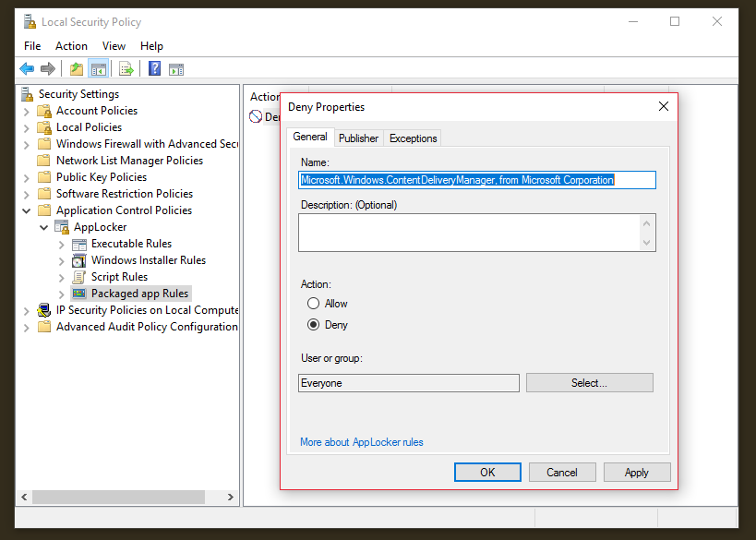The height and width of the screenshot is (540, 756).
Task: Collapse the AppLocker node
Action: [44, 227]
